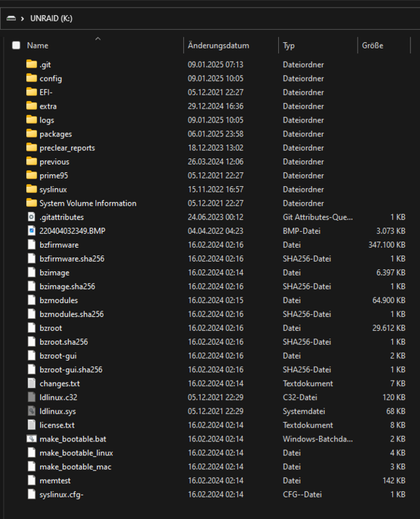Viewport: 420px width, 519px height.
Task: Toggle the select-all checkbox in the header
Action: (x=16, y=46)
